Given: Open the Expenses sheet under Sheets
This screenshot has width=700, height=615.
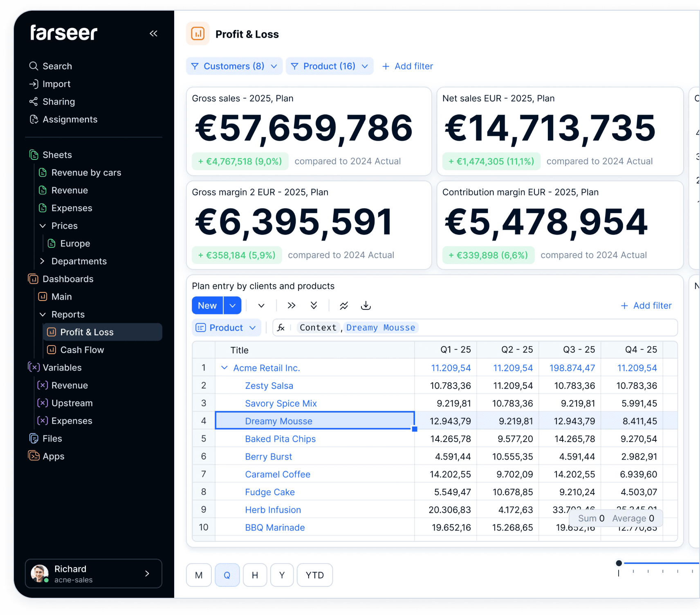Looking at the screenshot, I should click(65, 208).
